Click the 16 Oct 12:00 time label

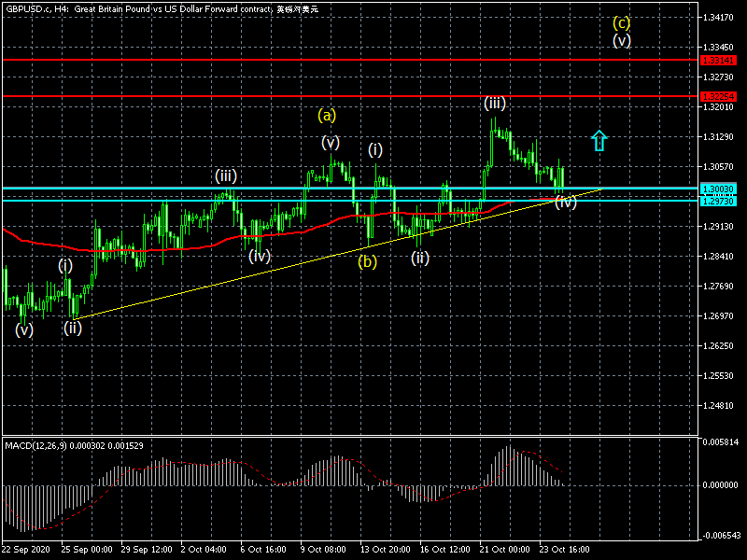(x=445, y=549)
